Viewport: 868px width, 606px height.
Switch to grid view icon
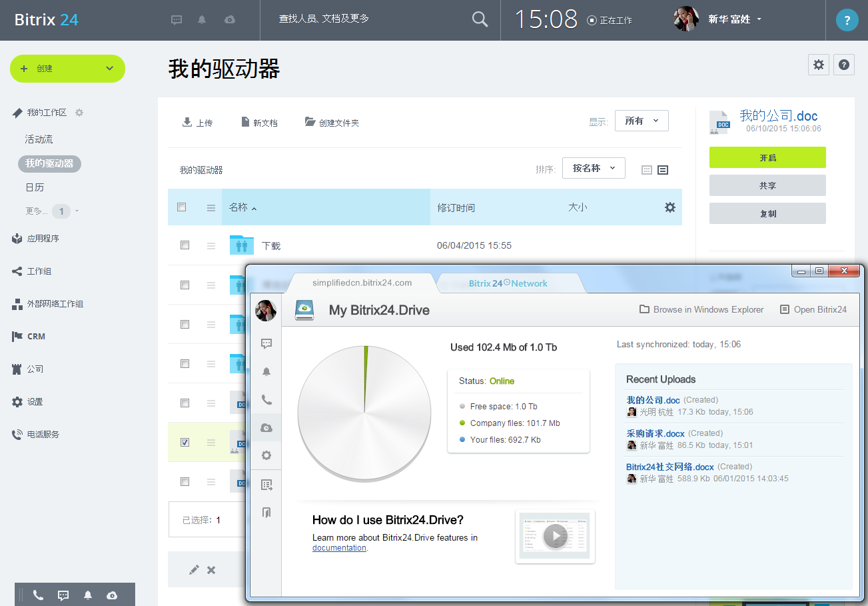click(646, 170)
